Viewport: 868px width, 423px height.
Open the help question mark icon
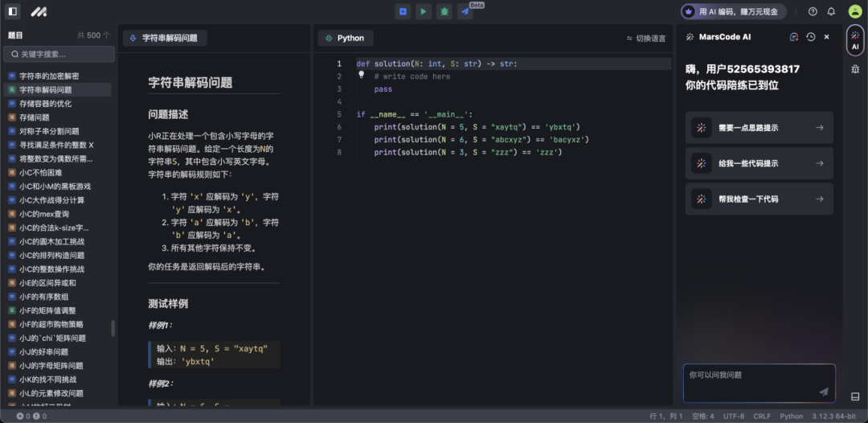(x=813, y=11)
